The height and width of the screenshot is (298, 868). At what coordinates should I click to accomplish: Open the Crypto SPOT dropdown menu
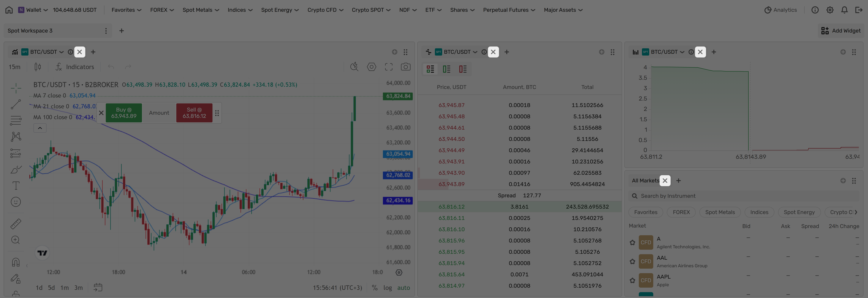click(371, 10)
